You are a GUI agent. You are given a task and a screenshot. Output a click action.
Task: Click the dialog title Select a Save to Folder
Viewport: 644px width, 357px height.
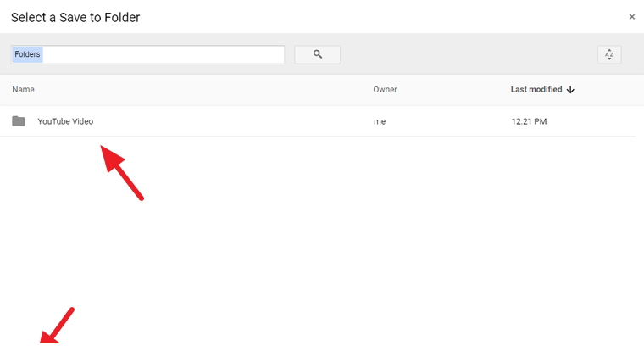pyautogui.click(x=75, y=17)
